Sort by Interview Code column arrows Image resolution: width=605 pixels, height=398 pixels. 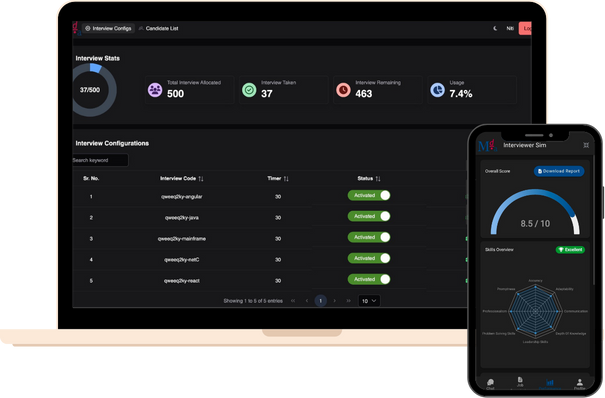(201, 179)
